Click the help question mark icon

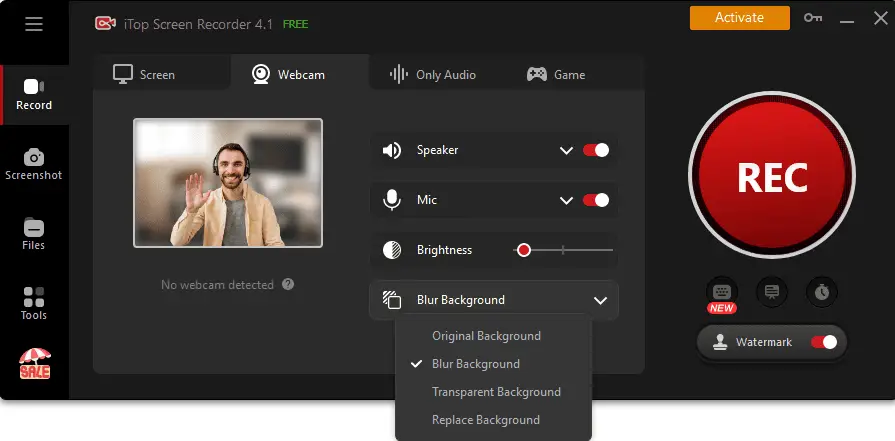288,284
